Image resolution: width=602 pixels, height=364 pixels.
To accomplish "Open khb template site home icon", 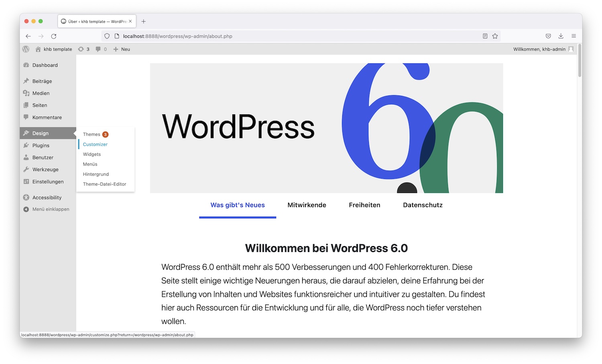I will pyautogui.click(x=38, y=49).
